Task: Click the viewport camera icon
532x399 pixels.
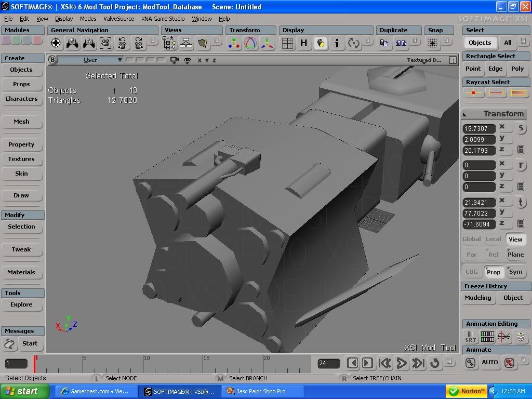Action: [x=175, y=60]
